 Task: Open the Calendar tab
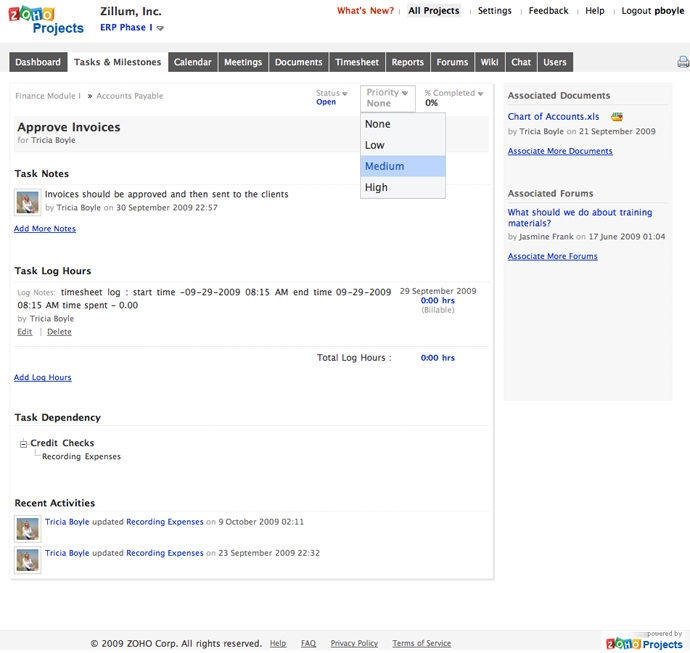192,62
